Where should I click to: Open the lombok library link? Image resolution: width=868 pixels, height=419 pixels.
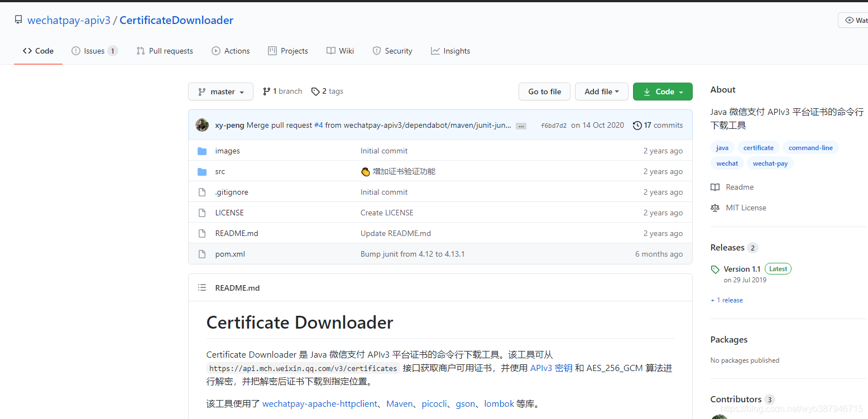(x=499, y=404)
